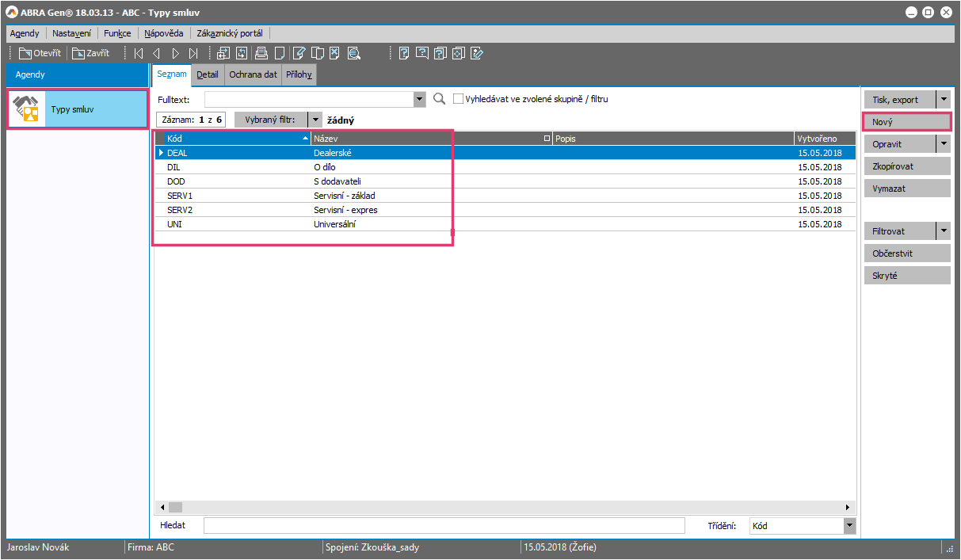Click the Otevřít toolbar button
Screen dimensions: 961x560
click(40, 53)
